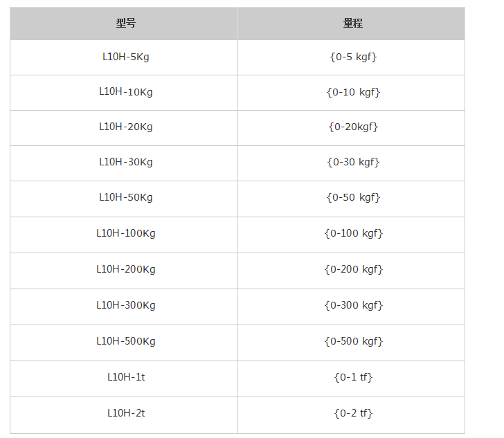The width and height of the screenshot is (504, 438).
Task: Click the L10H-500Kg model cell
Action: coord(125,341)
